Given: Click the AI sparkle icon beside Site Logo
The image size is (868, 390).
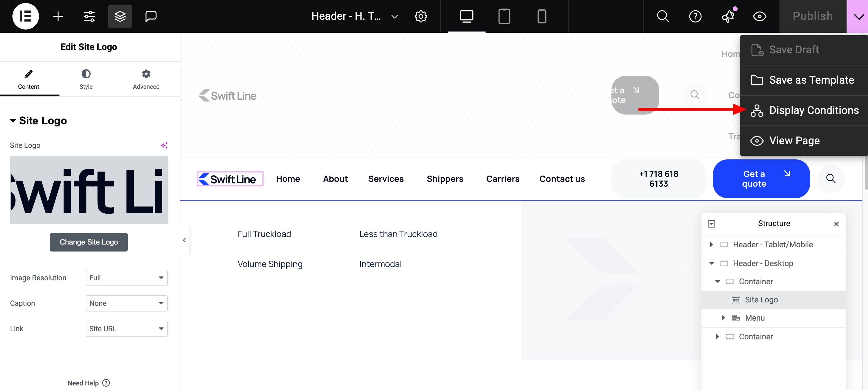Looking at the screenshot, I should pos(164,145).
